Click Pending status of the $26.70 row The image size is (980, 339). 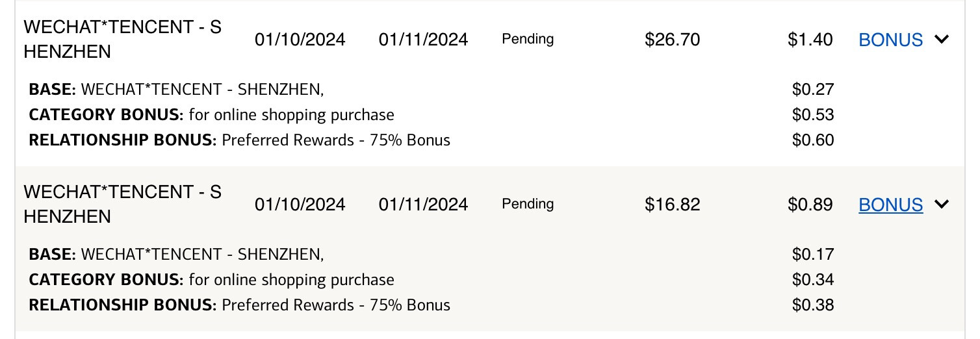(x=528, y=39)
